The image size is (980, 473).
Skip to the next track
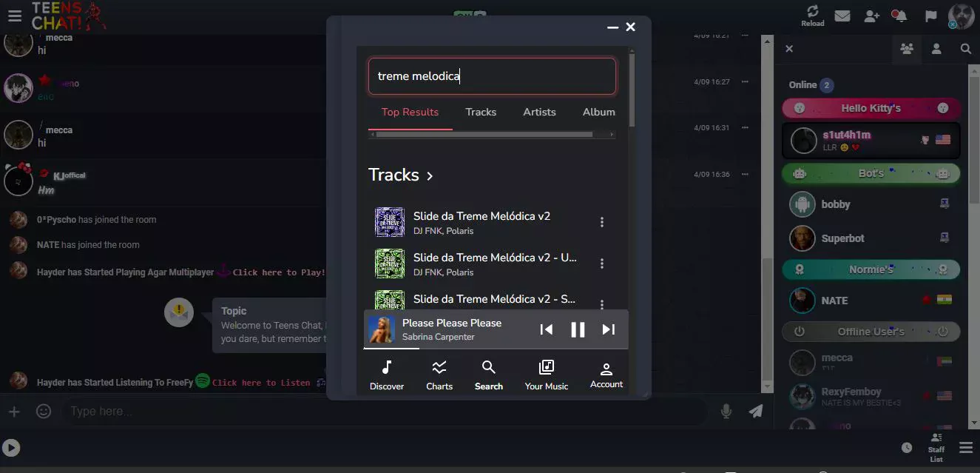[609, 329]
